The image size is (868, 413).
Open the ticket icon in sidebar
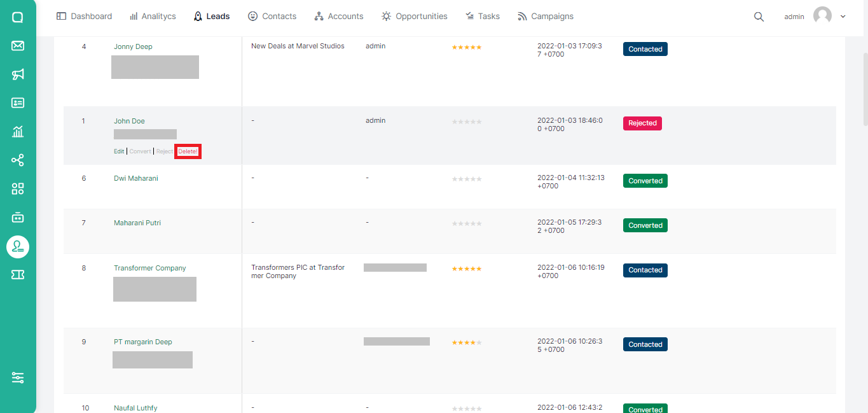point(18,274)
